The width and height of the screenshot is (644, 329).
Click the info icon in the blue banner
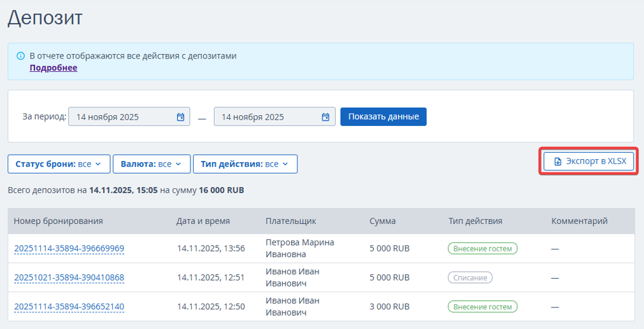20,56
